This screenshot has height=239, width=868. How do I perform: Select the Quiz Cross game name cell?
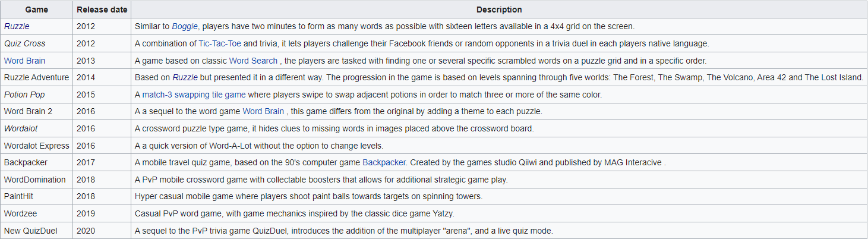coord(24,44)
